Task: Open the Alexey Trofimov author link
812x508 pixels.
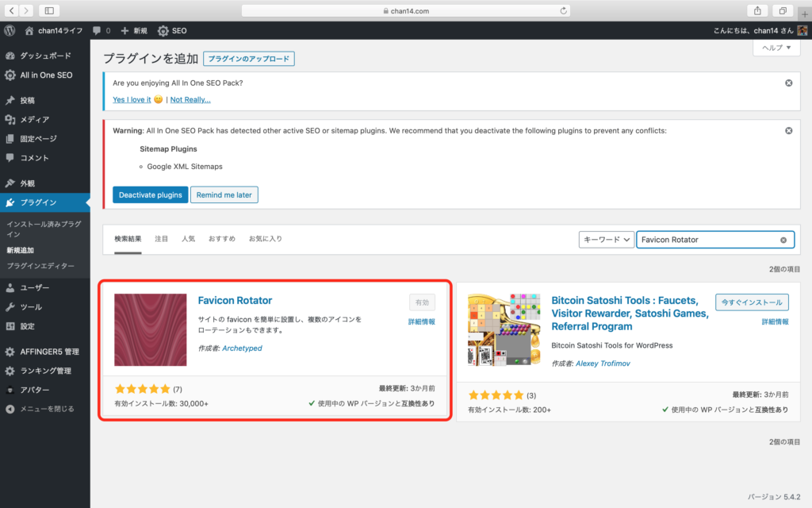Action: (x=603, y=364)
